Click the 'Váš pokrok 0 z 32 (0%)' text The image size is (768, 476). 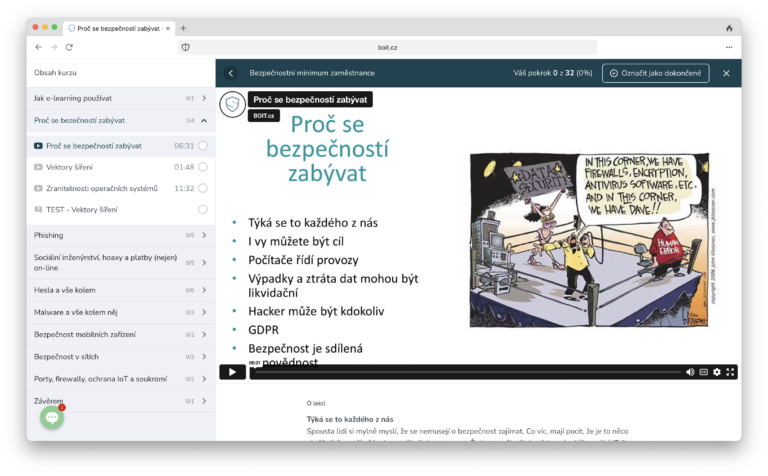pos(552,73)
